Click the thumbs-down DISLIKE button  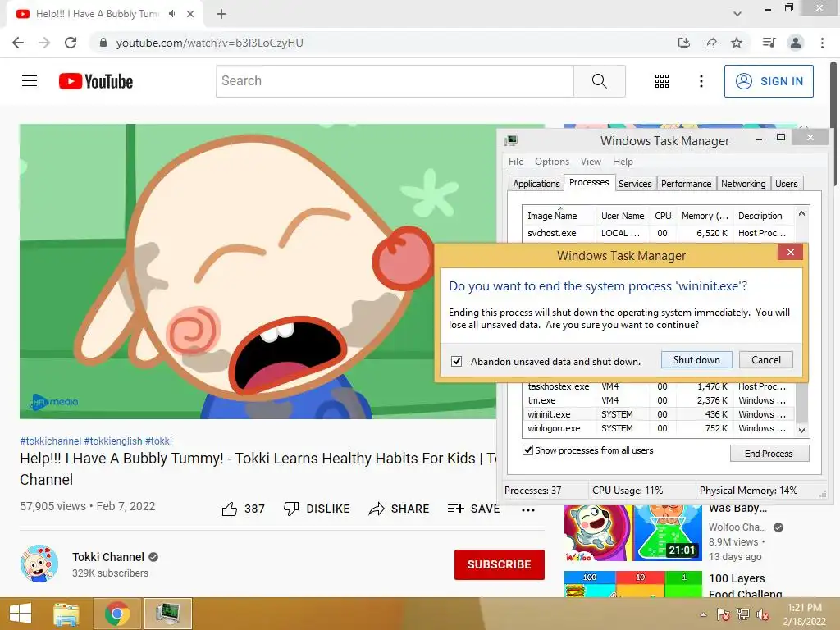pos(317,509)
